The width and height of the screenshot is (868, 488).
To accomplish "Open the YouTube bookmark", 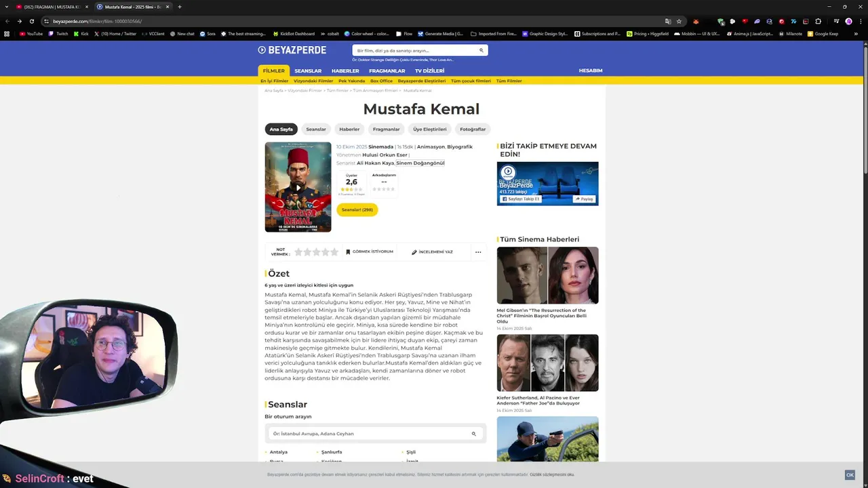I will (x=31, y=33).
